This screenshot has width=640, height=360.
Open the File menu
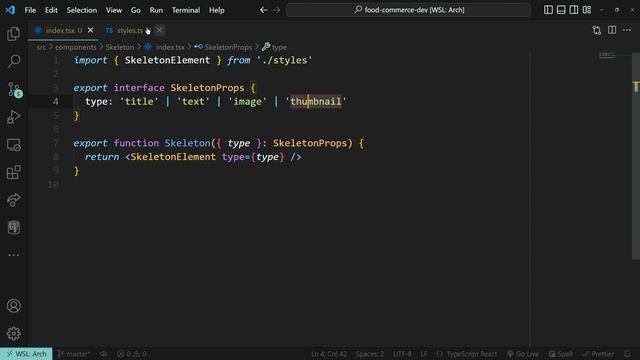point(30,10)
